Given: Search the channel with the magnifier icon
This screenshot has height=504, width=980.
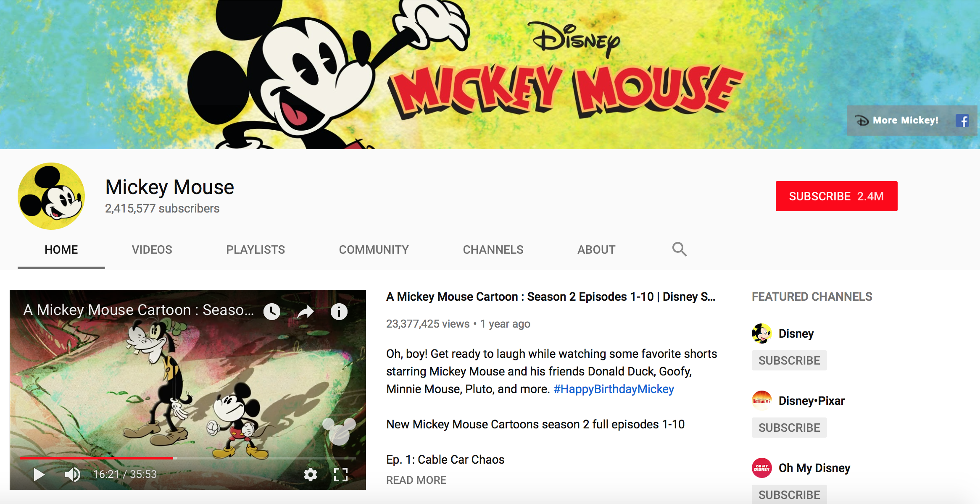Looking at the screenshot, I should coord(679,249).
